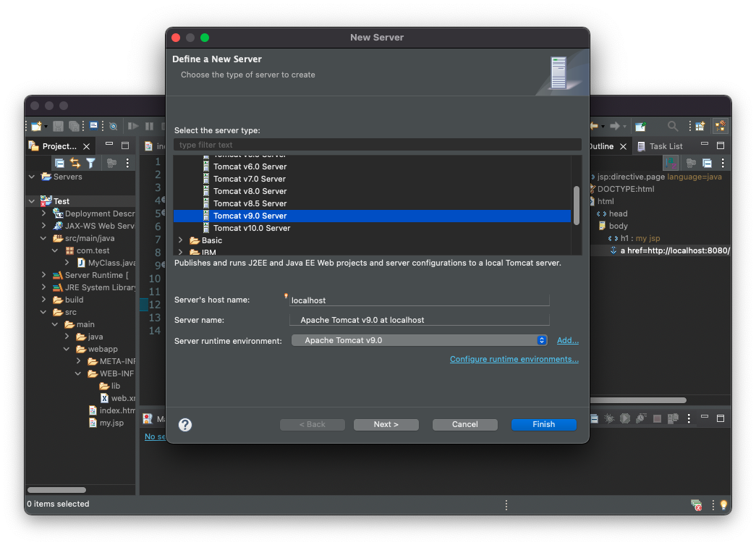
Task: Close the Project Explorer tab
Action: click(86, 146)
